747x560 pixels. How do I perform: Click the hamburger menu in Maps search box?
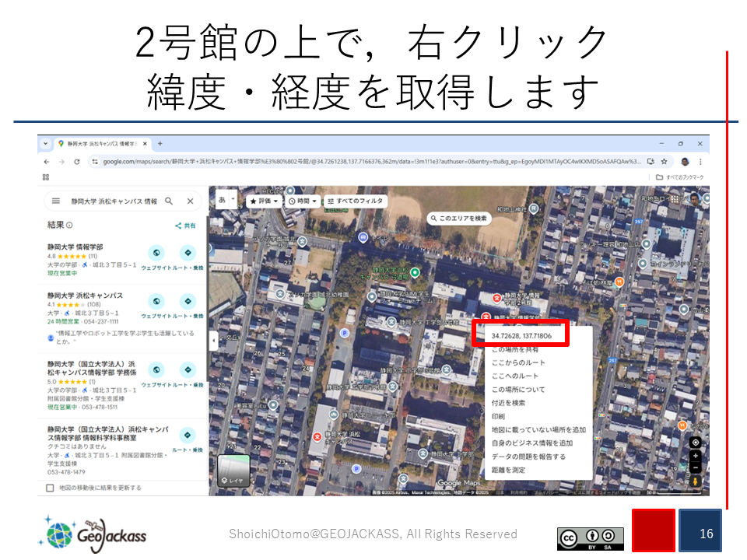point(56,201)
